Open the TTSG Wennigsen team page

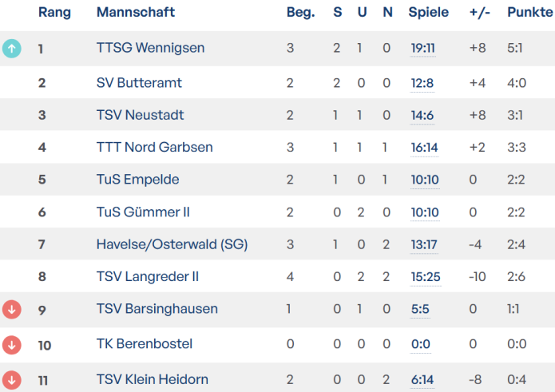[x=150, y=49]
